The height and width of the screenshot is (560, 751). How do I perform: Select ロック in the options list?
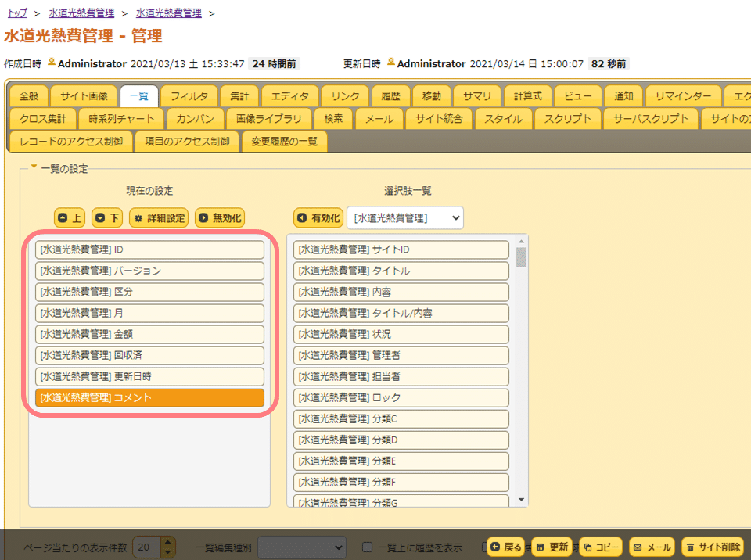(401, 397)
